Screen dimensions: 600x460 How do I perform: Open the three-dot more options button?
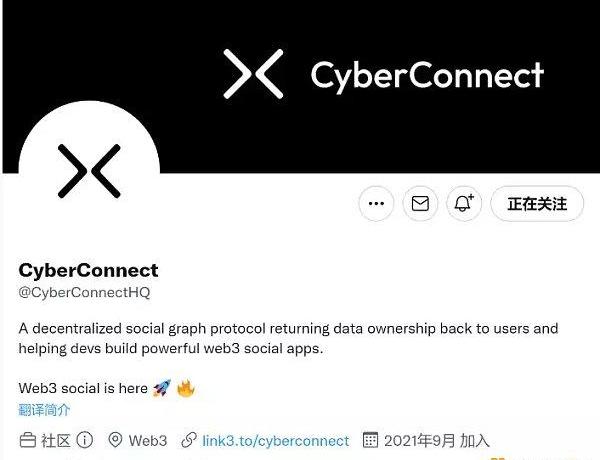point(376,204)
